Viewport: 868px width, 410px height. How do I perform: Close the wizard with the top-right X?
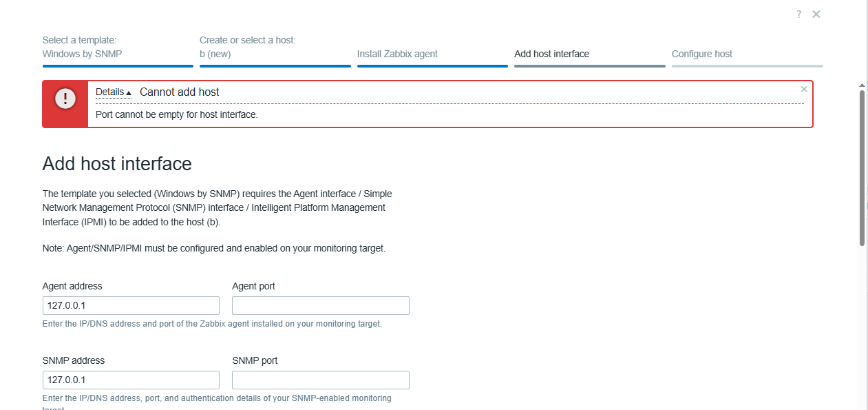816,14
